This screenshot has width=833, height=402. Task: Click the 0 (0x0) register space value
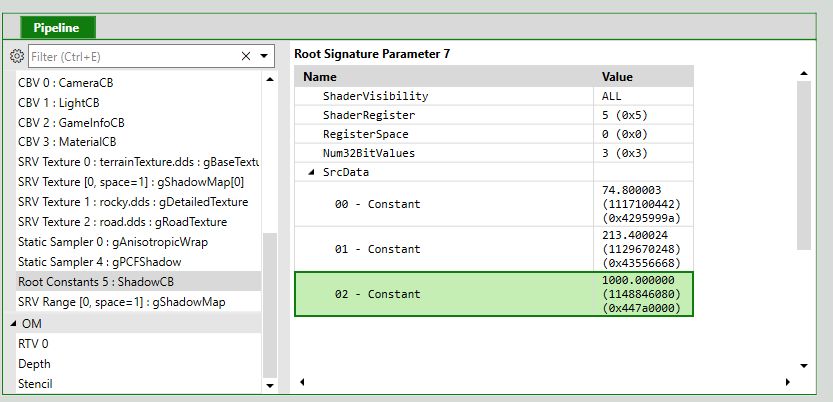[x=625, y=134]
